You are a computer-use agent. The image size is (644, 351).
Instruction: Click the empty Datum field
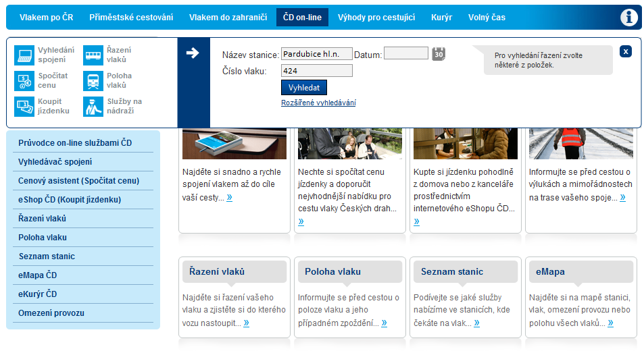[x=405, y=53]
